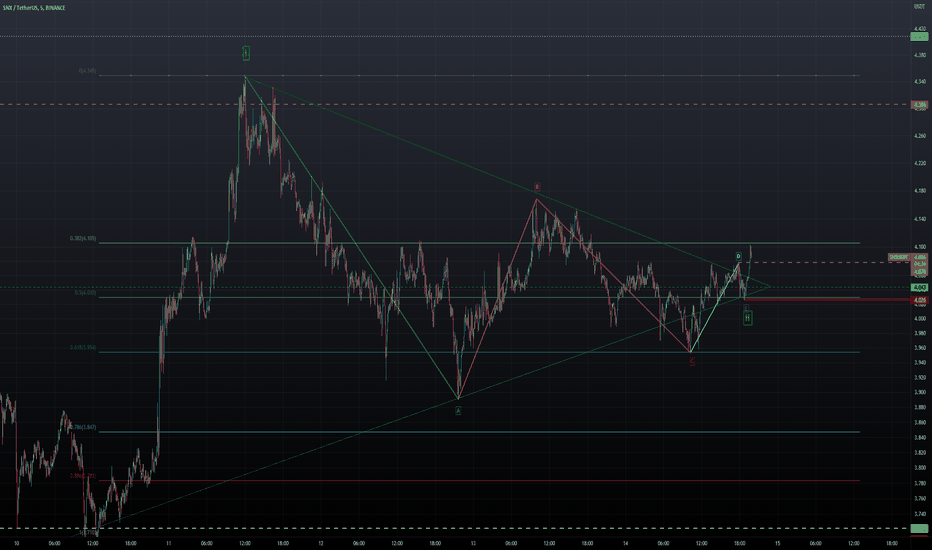The image size is (932, 550).
Task: Click date 15 on the time axis
Action: (x=777, y=543)
